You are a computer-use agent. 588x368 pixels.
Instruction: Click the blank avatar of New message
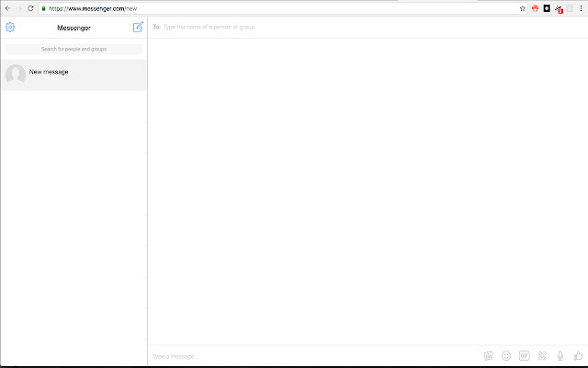(16, 75)
